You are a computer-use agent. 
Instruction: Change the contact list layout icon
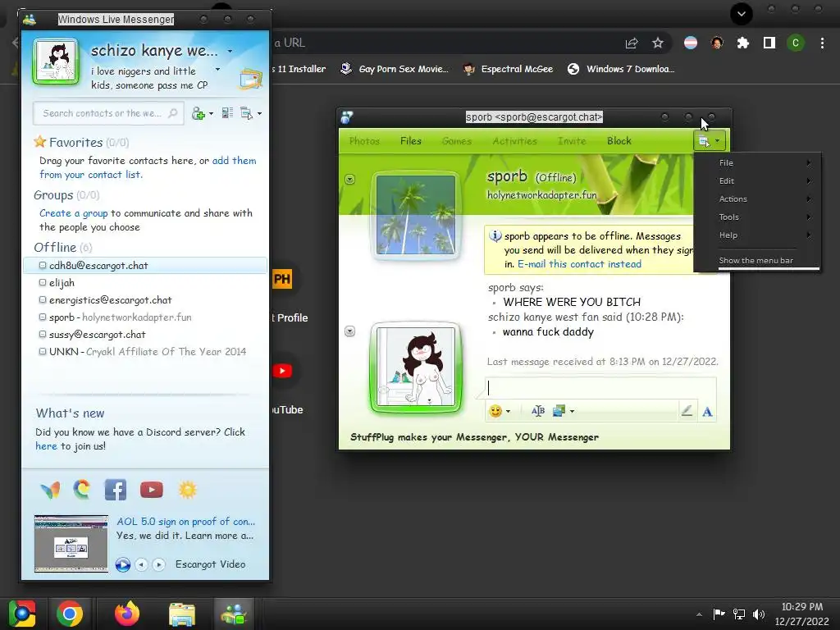click(x=227, y=113)
